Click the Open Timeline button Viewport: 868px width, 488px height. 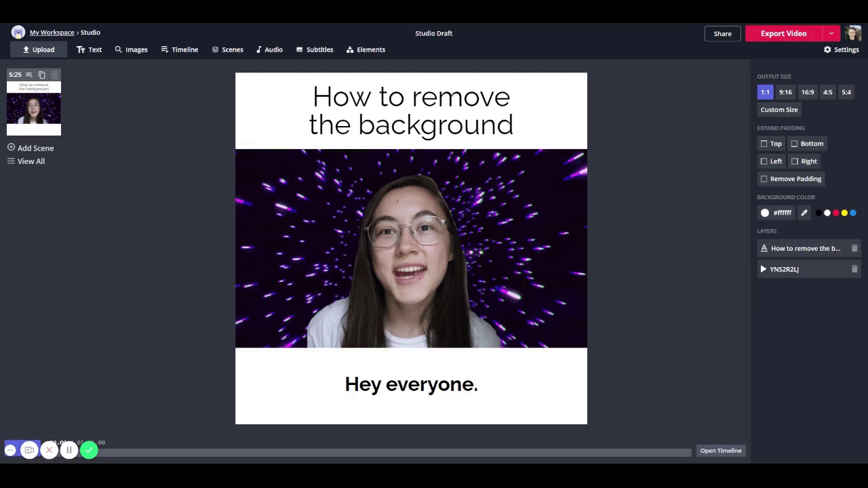(x=720, y=451)
